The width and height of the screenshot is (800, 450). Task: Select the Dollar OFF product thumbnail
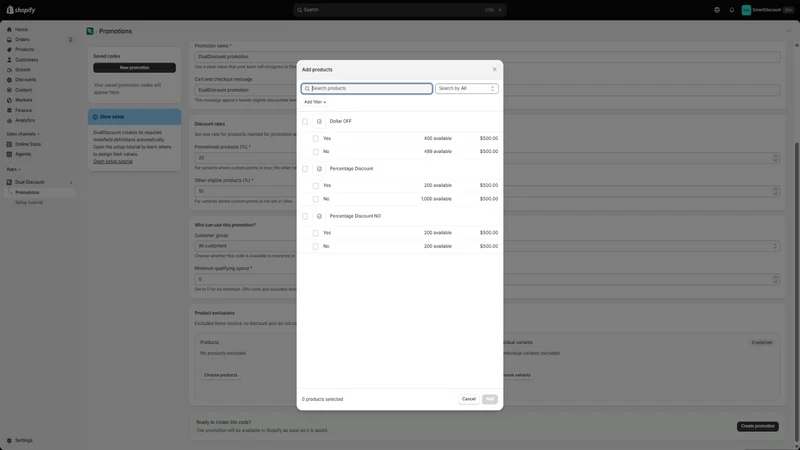tap(319, 121)
